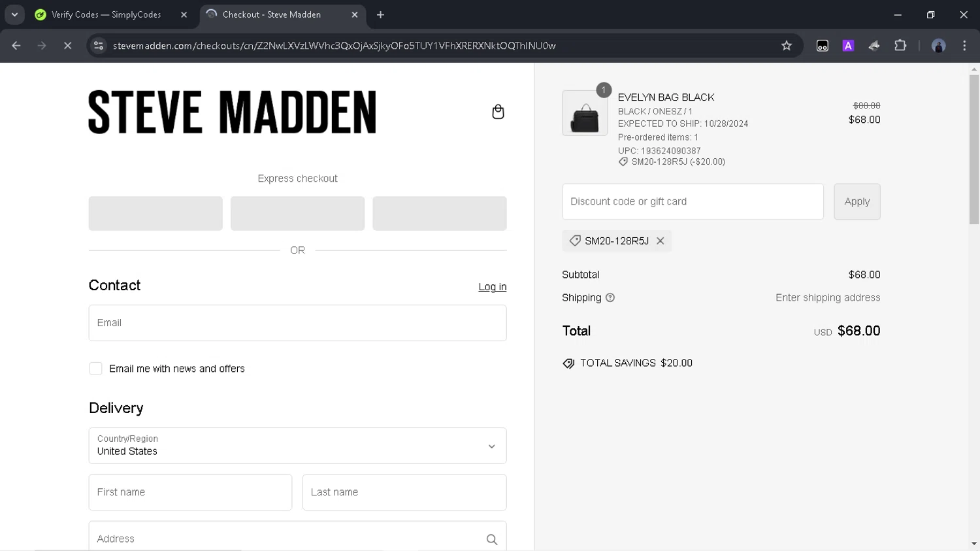This screenshot has width=980, height=551.
Task: Click the shipping help question mark icon
Action: [x=610, y=298]
